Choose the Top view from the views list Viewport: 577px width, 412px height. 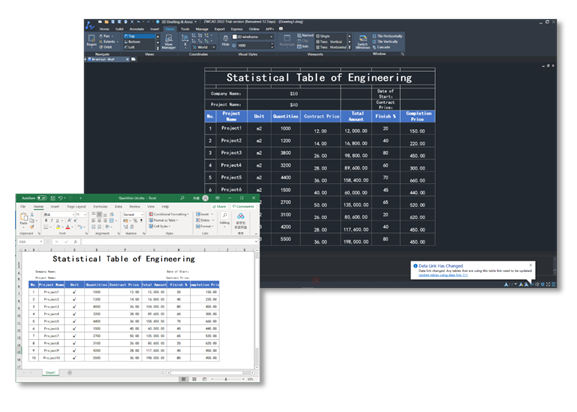click(139, 36)
